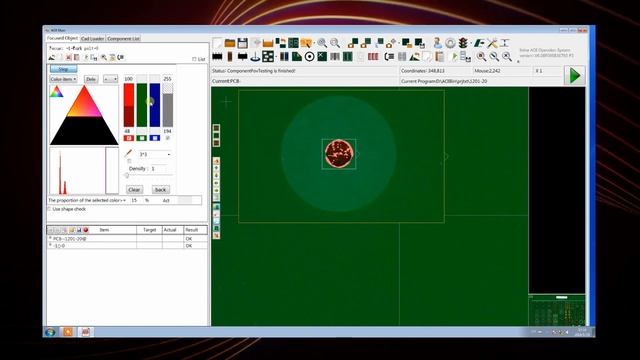The image size is (640, 360).
Task: Click the floppy disk Save icon in main toolbar
Action: 243,43
